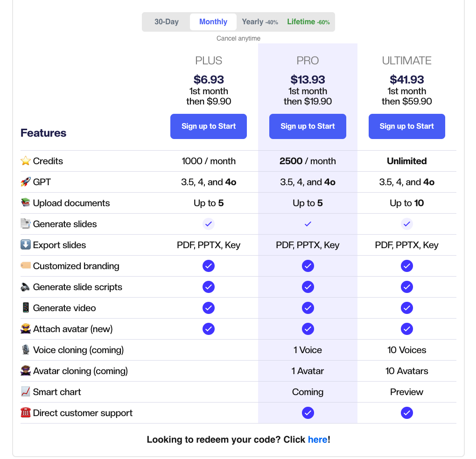
Task: Click the chart icon next to Smart chart
Action: click(26, 391)
